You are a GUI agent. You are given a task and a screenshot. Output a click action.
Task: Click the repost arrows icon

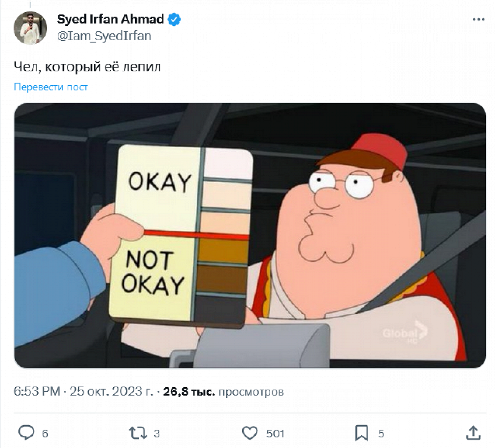(138, 433)
